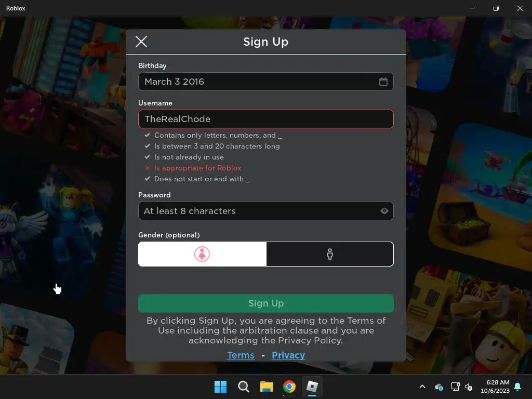This screenshot has height=399, width=532.
Task: Toggle password visibility eye icon
Action: tap(384, 211)
